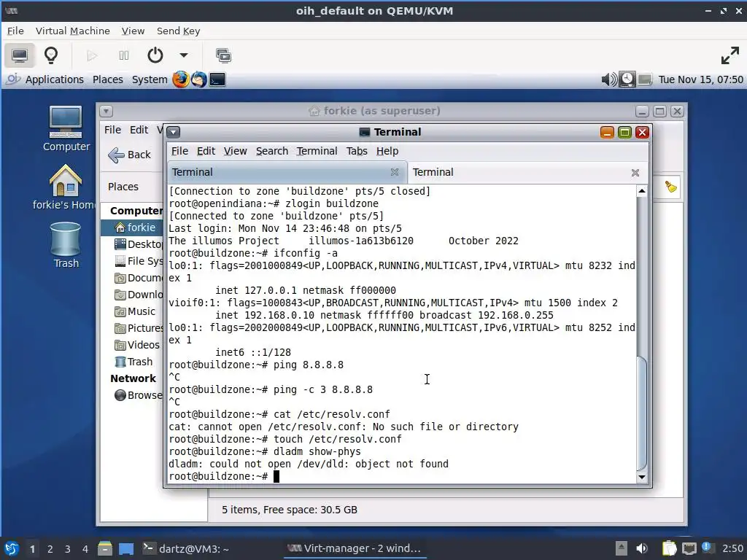Open the snapshots manager icon
Image resolution: width=747 pixels, height=560 pixels.
pyautogui.click(x=223, y=55)
